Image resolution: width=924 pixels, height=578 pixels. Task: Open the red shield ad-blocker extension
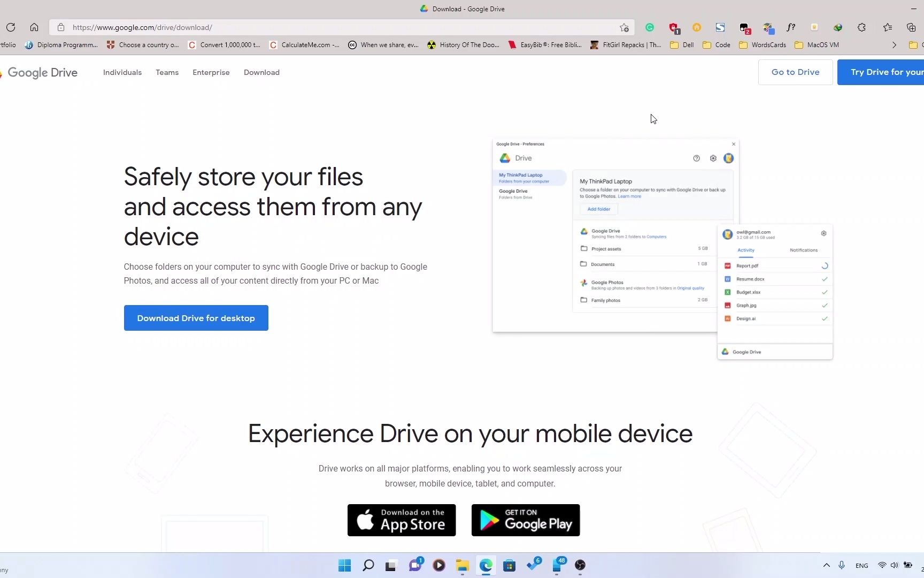coord(674,28)
